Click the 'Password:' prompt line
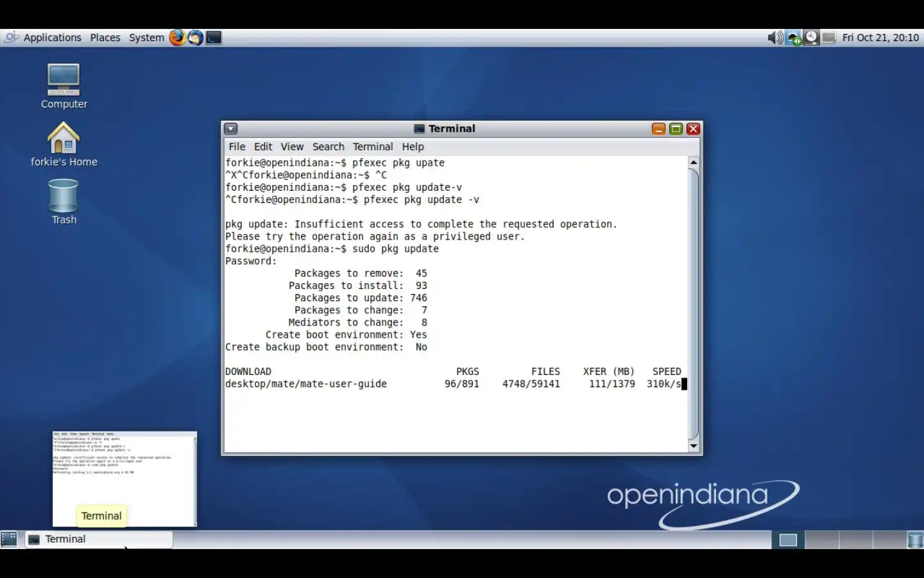Image resolution: width=924 pixels, height=578 pixels. pos(251,261)
